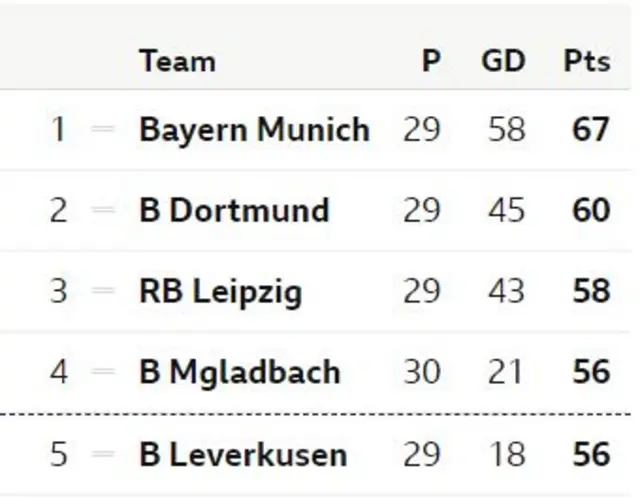Select RB Leipzig in the table

(x=221, y=291)
